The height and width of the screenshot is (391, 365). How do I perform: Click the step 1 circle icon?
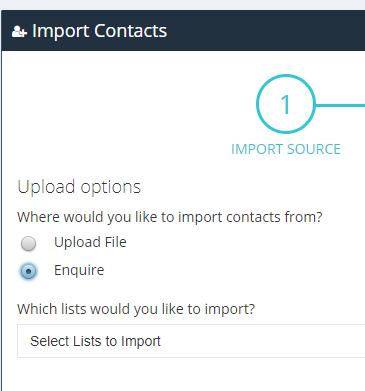tap(286, 104)
